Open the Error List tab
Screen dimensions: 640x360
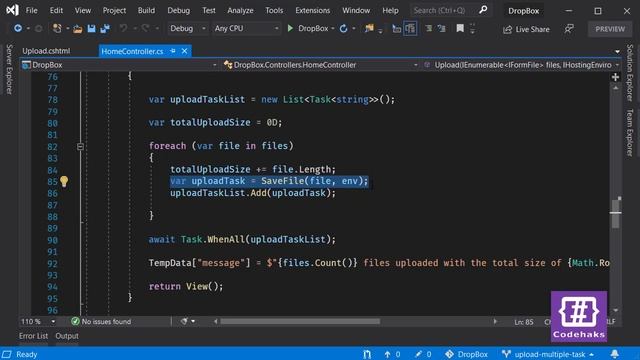[33, 336]
